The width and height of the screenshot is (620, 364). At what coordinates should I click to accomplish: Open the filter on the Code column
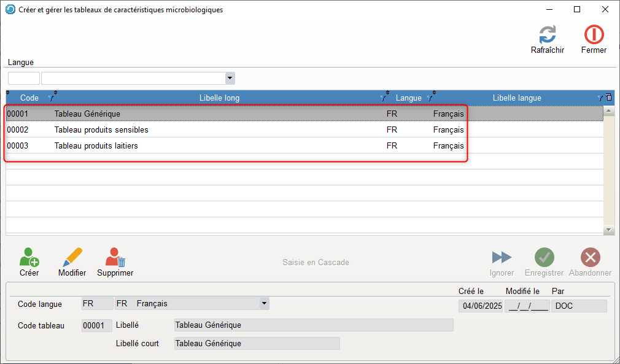(51, 98)
